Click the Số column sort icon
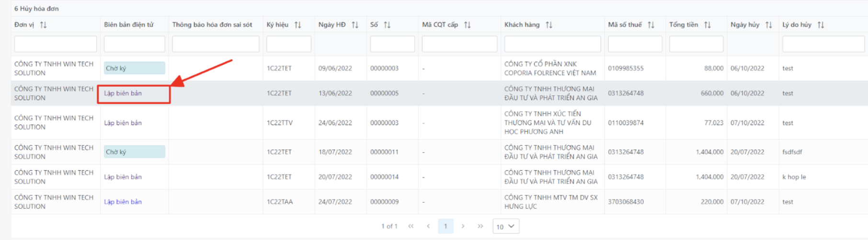 click(x=387, y=25)
